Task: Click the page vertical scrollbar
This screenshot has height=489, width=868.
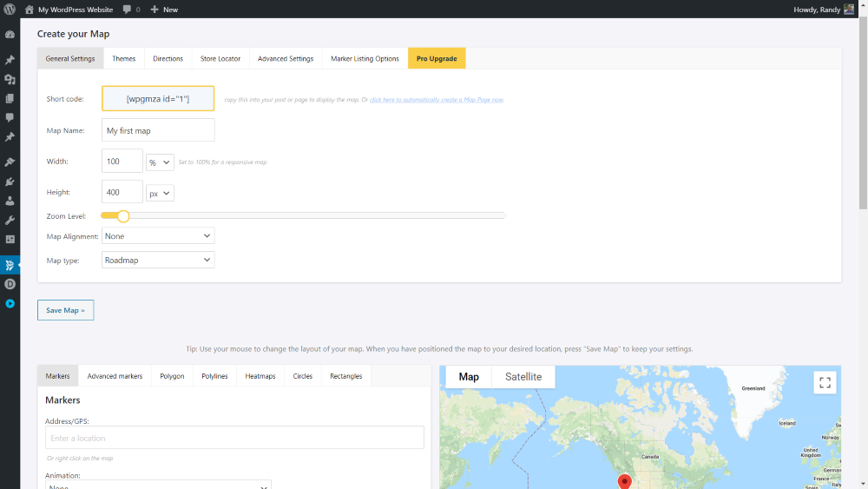Action: [863, 114]
